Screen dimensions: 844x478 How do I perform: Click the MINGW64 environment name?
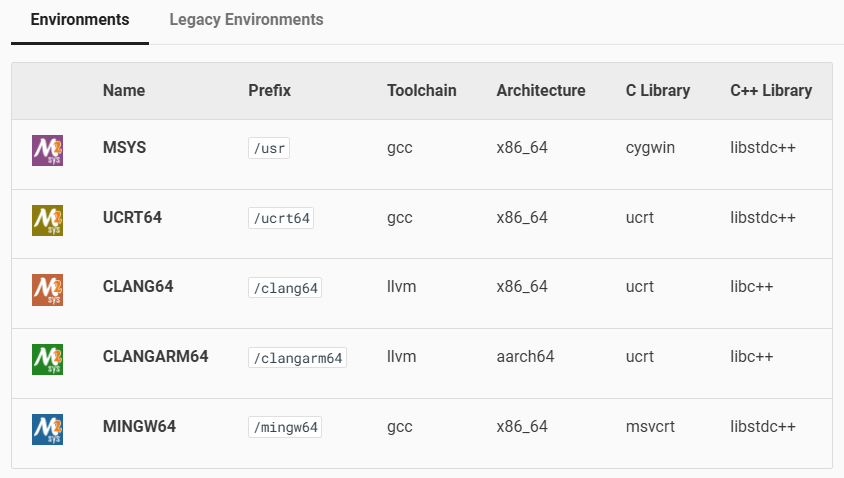click(x=139, y=426)
